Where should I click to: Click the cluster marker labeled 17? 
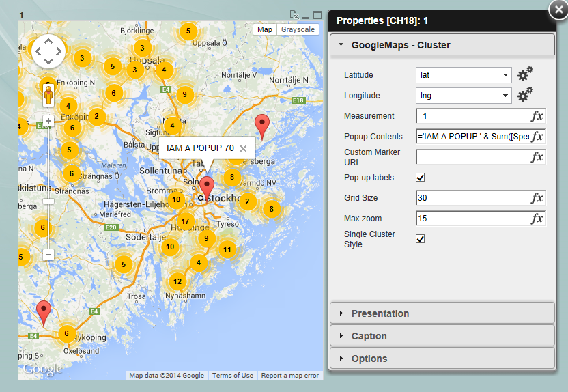point(185,221)
